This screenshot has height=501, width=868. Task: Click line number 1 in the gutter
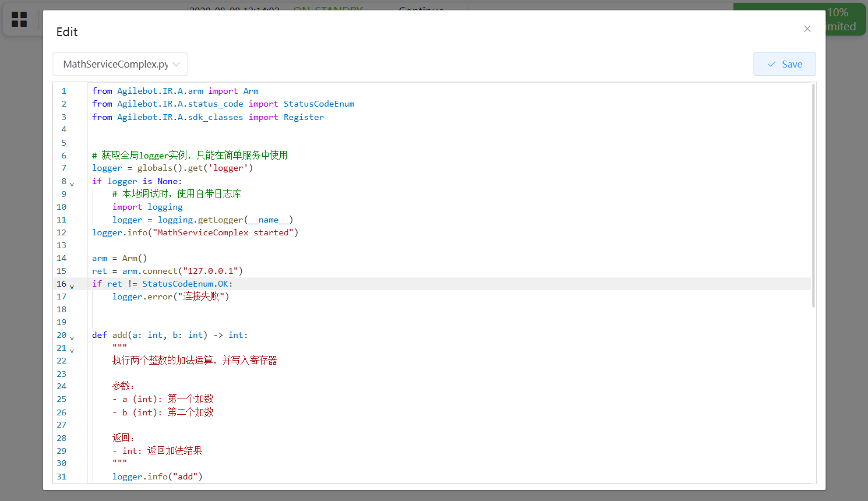coord(64,91)
